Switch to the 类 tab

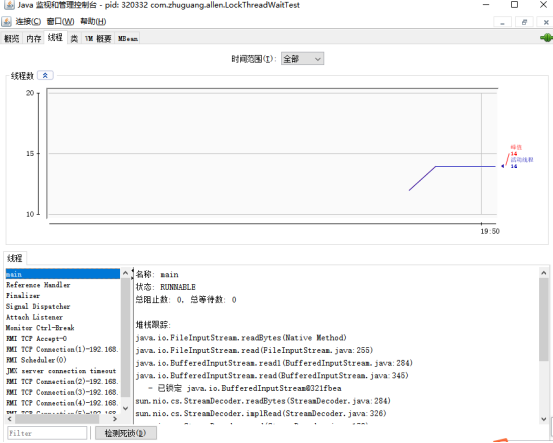pos(74,38)
